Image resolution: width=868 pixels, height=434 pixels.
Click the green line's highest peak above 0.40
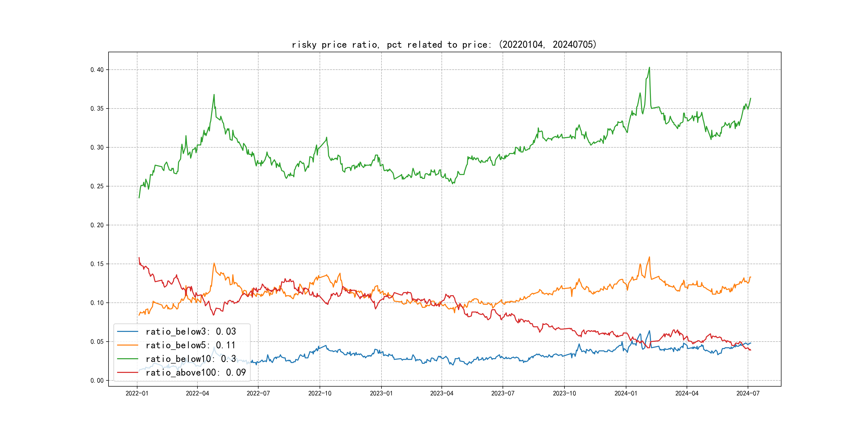pos(649,68)
